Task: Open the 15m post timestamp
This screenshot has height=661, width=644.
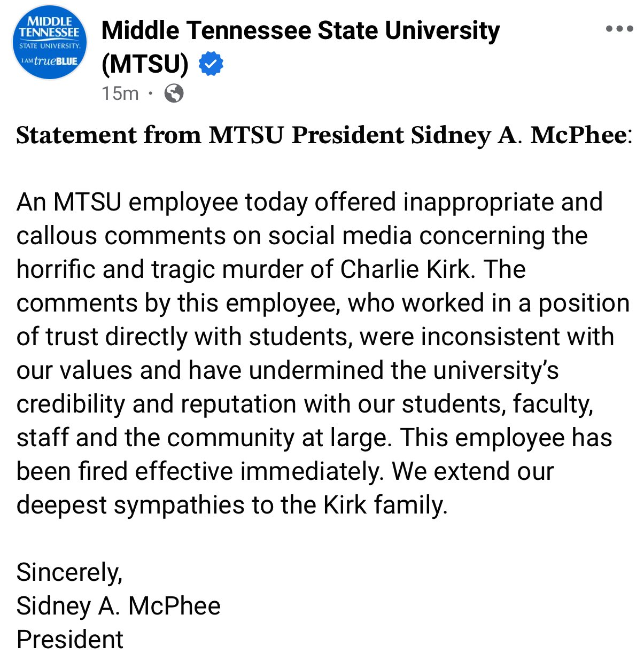Action: point(120,94)
